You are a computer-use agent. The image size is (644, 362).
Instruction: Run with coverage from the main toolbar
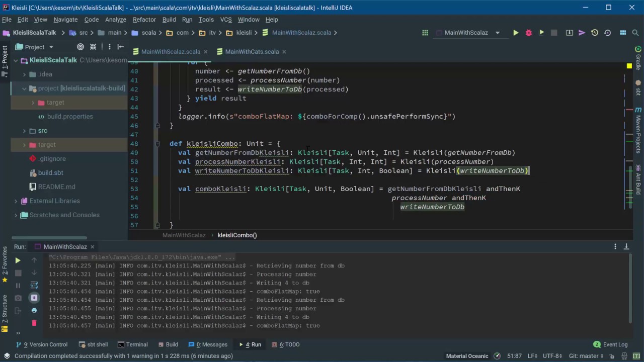[x=541, y=33]
